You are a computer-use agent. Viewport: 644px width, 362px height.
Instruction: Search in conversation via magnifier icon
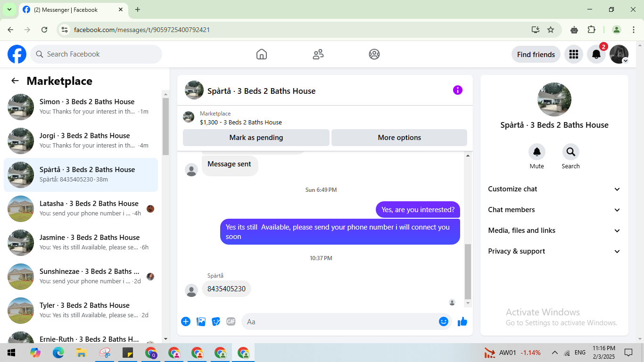(x=571, y=152)
